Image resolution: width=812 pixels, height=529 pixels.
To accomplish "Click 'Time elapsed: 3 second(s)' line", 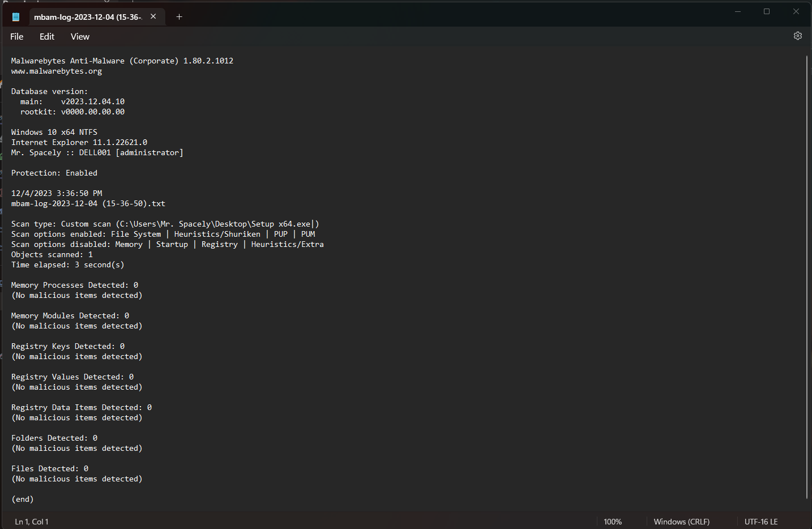I will coord(67,264).
